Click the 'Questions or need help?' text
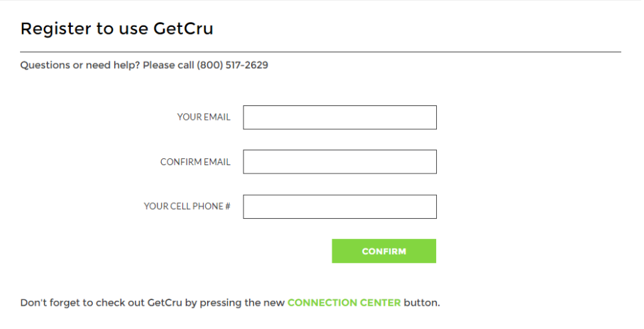 coord(79,66)
